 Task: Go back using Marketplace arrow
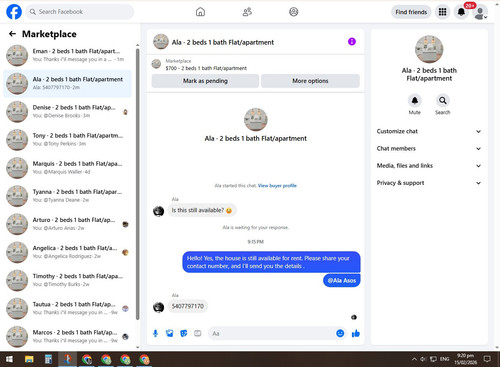click(x=12, y=34)
